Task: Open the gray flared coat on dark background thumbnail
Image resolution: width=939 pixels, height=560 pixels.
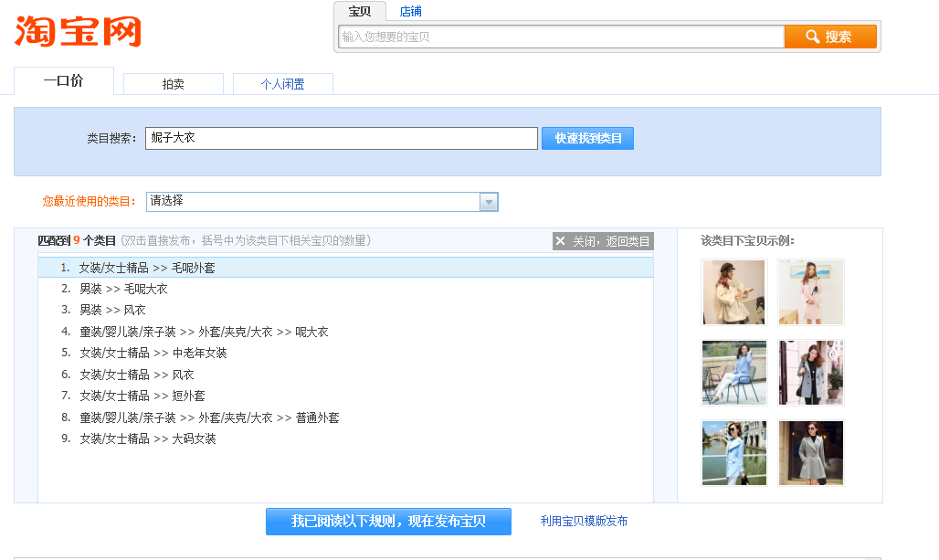Action: coord(811,453)
